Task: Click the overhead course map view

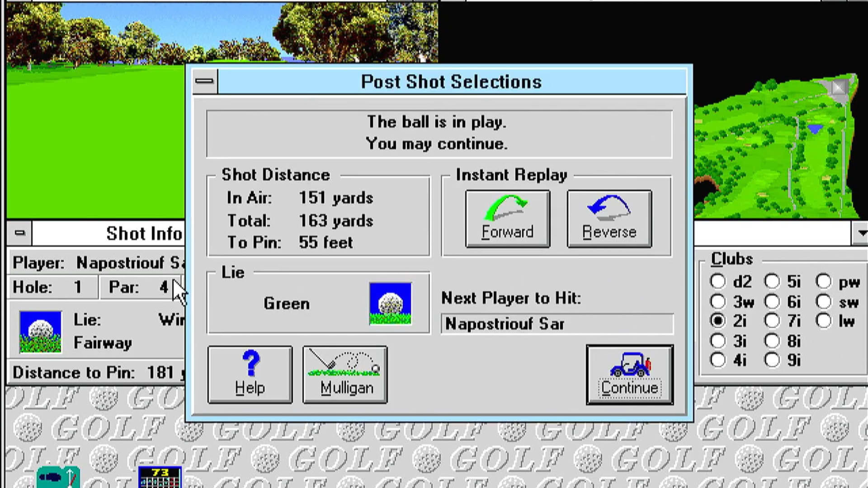Action: pos(777,147)
